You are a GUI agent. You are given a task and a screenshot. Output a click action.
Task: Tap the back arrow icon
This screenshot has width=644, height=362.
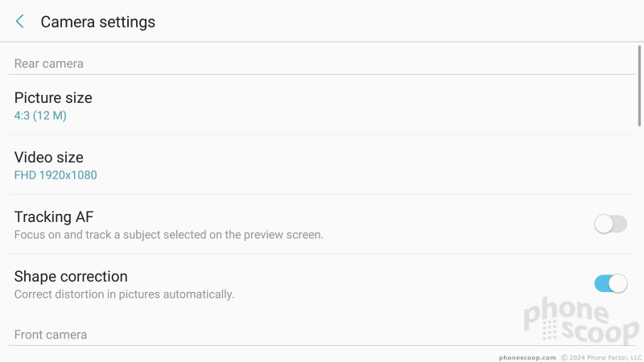19,22
